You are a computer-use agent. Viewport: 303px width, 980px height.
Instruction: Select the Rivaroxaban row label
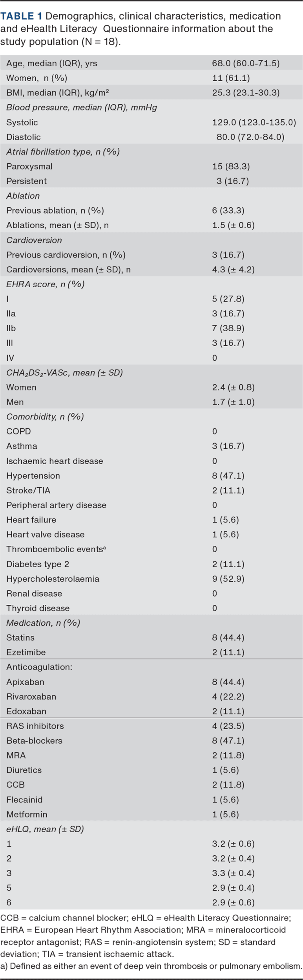point(31,697)
